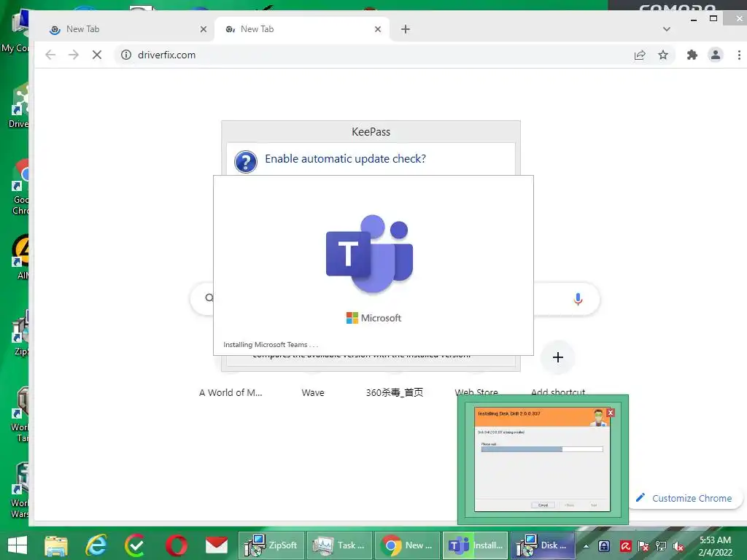This screenshot has width=747, height=560.
Task: Close the Disk Drill installer preview
Action: click(x=611, y=413)
